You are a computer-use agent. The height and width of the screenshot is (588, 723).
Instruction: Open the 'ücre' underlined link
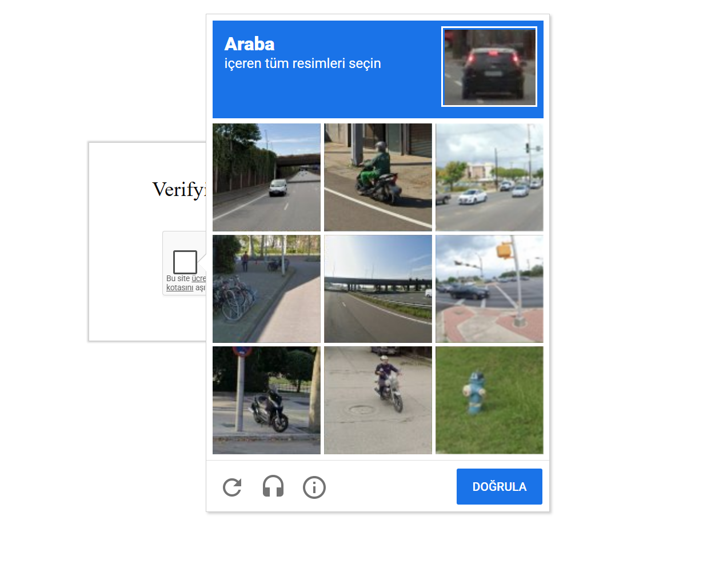pos(199,278)
